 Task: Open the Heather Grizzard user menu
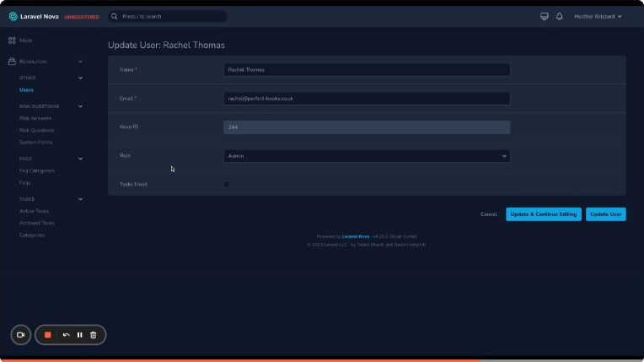(x=598, y=17)
